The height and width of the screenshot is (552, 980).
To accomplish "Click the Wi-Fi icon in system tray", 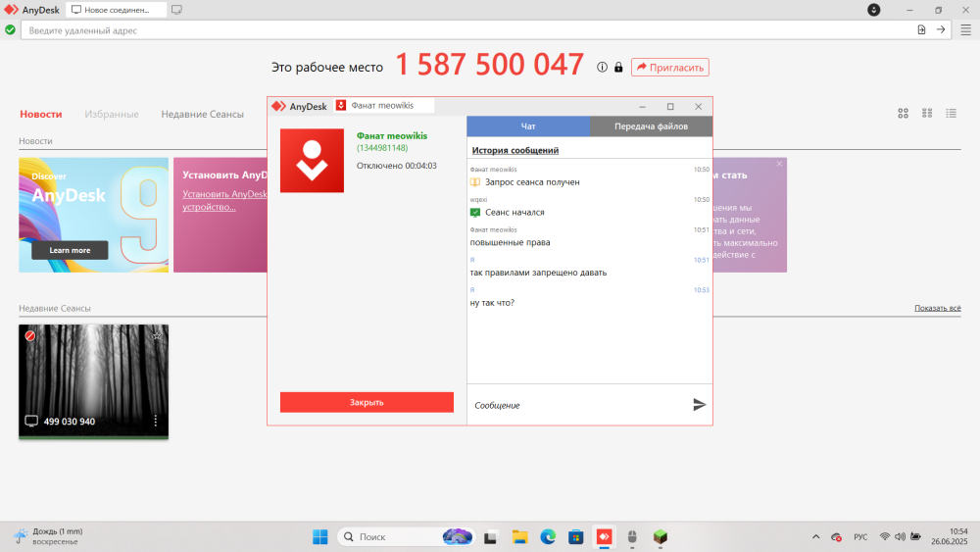I will tap(884, 536).
